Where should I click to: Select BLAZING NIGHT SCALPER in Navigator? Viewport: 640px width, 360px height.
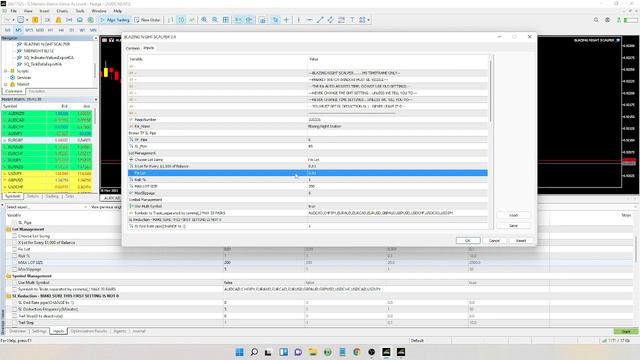[47, 44]
